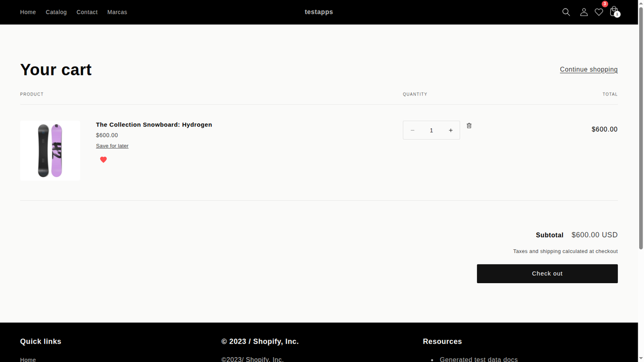Remove Hydrogen snowboard with trash icon

(x=469, y=125)
